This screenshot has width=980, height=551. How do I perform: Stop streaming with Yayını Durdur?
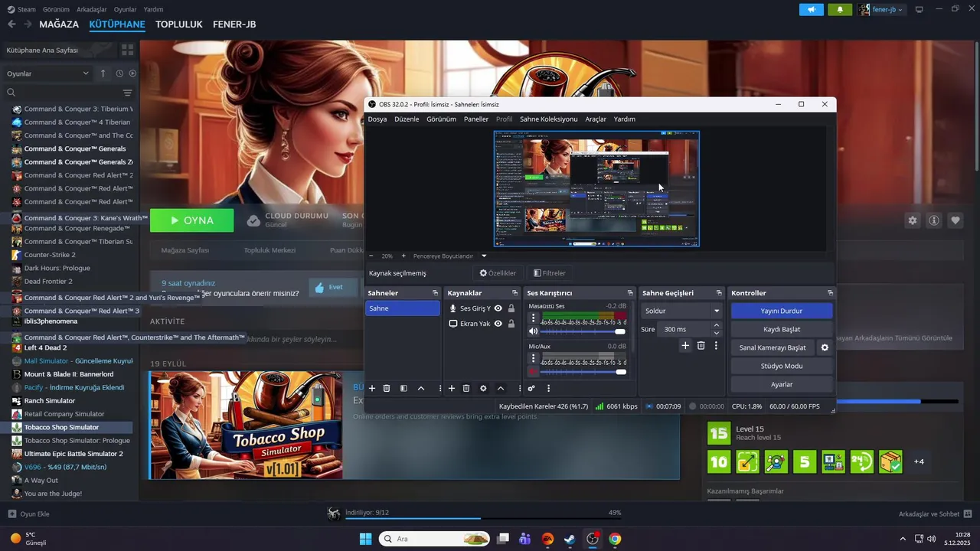[x=782, y=311]
